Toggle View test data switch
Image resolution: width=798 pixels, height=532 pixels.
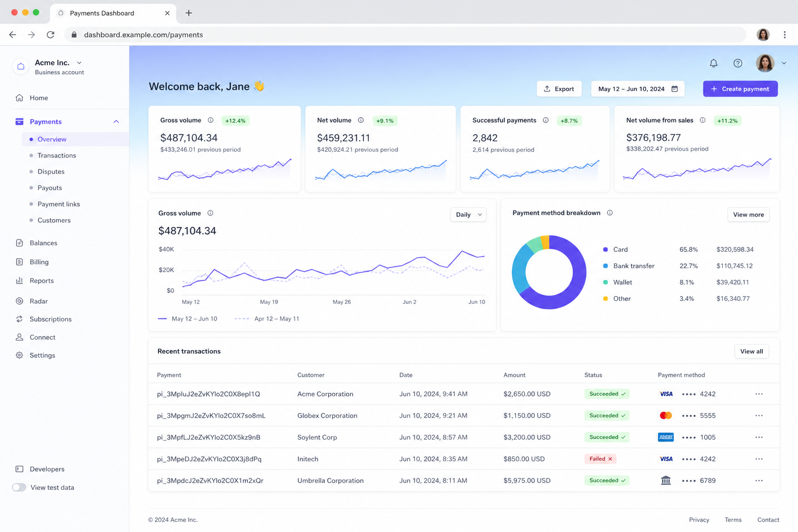[19, 487]
